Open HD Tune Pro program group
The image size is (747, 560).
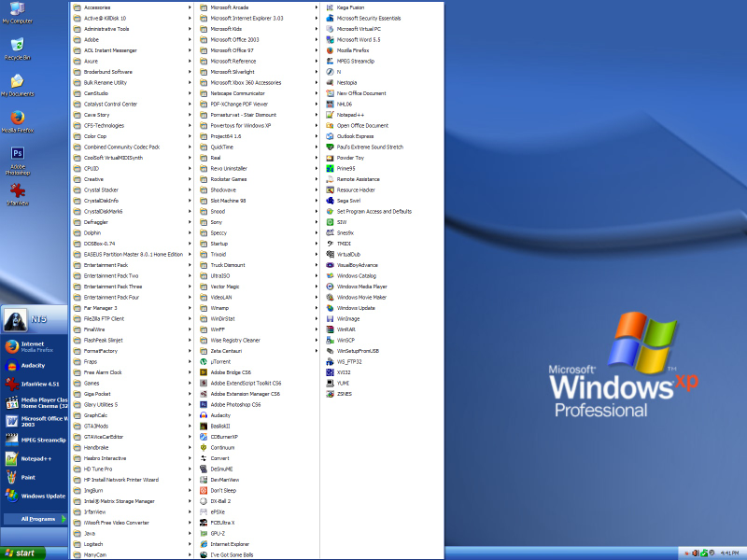(132, 469)
